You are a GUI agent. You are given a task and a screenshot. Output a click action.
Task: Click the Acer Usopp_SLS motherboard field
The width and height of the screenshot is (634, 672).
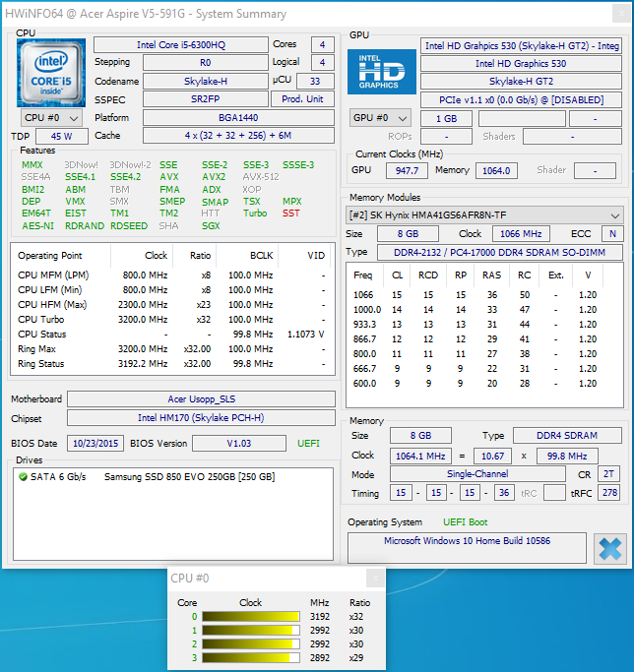[201, 399]
